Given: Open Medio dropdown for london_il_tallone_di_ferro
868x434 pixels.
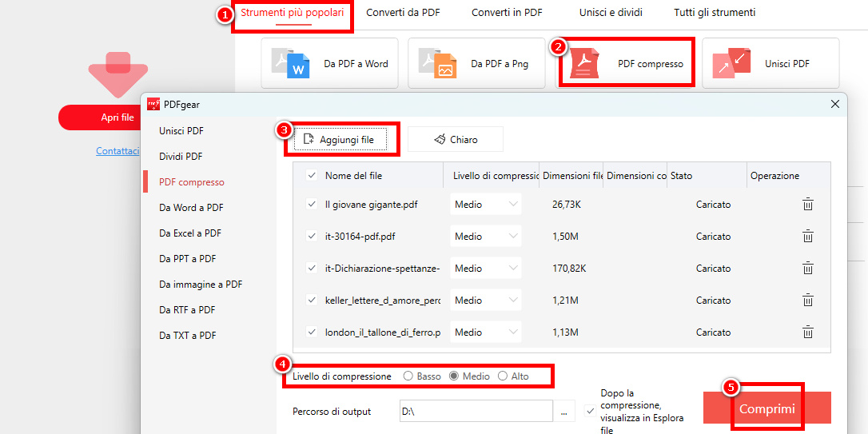Looking at the screenshot, I should point(485,332).
